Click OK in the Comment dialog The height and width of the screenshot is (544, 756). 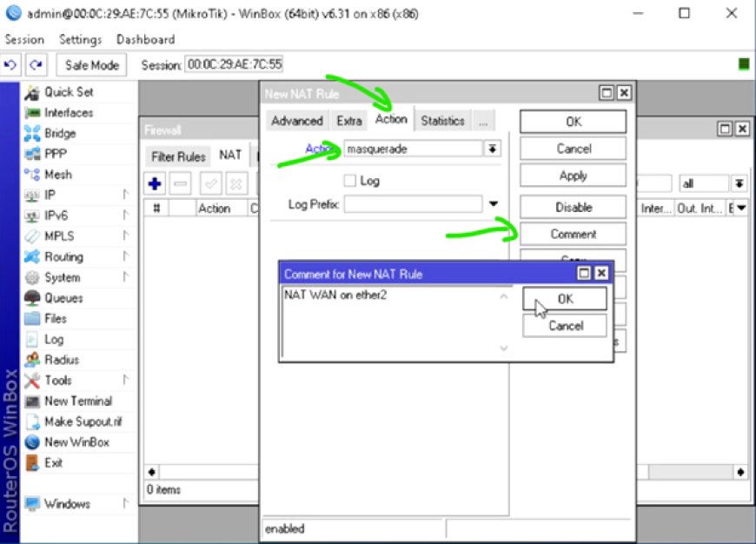click(565, 299)
